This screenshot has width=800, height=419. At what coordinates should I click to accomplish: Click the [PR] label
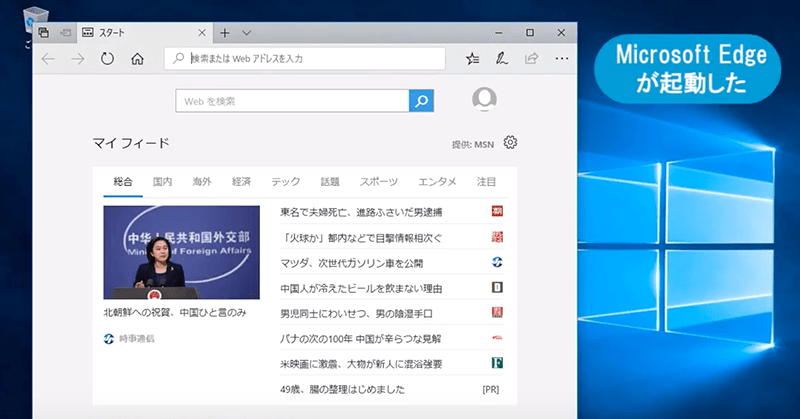(491, 389)
